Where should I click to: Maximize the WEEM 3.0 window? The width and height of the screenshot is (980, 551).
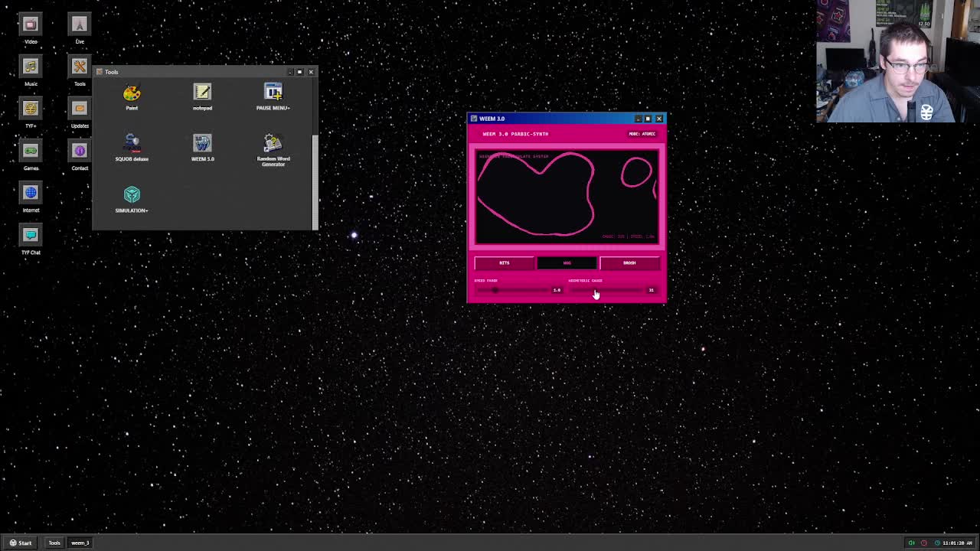[x=648, y=119]
